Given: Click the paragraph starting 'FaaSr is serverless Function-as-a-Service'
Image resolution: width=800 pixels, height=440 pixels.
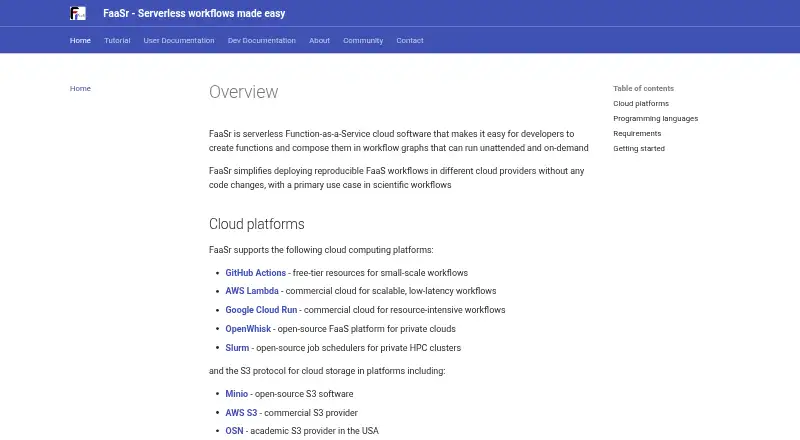Looking at the screenshot, I should [x=398, y=141].
